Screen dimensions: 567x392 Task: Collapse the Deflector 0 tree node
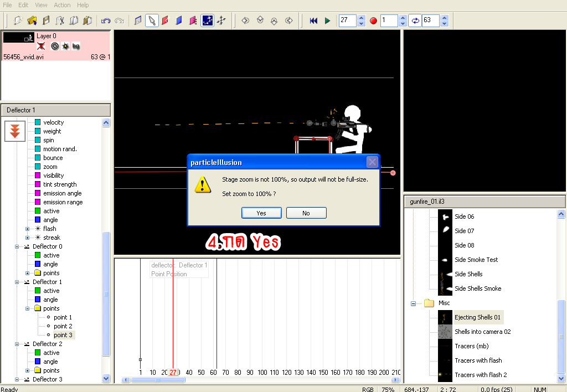coord(17,246)
